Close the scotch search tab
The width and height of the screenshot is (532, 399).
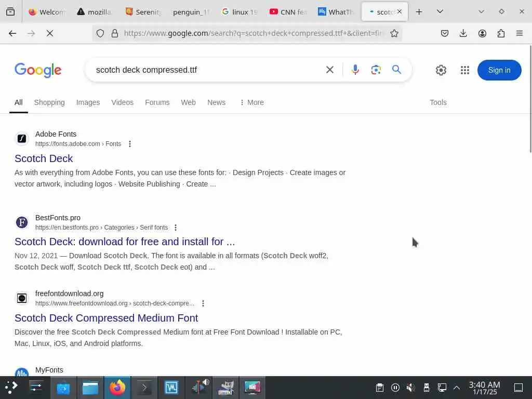[x=400, y=11]
